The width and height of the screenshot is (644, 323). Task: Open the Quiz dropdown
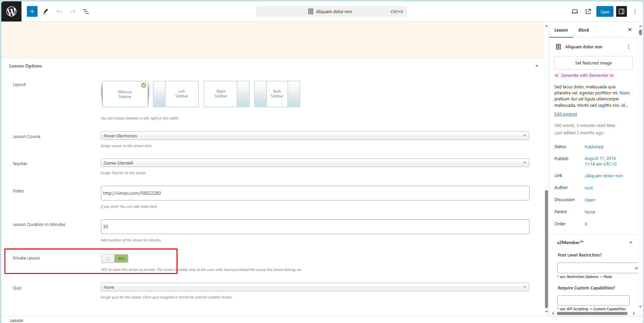click(315, 287)
